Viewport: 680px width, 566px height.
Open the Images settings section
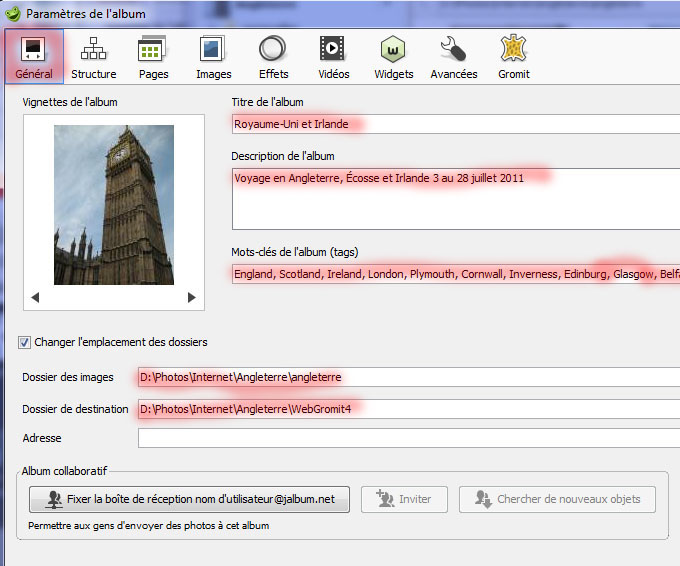[x=213, y=57]
